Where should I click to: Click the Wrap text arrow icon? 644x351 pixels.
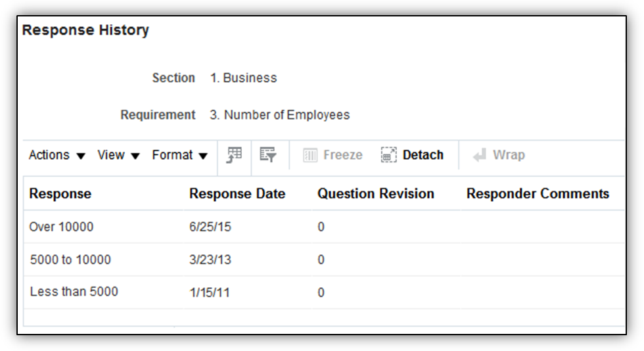(x=480, y=155)
